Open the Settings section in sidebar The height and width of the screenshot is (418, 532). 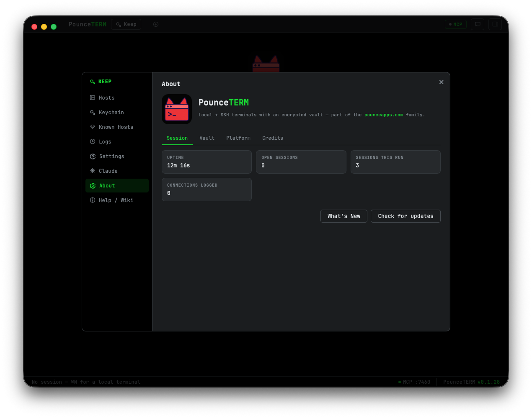117,156
